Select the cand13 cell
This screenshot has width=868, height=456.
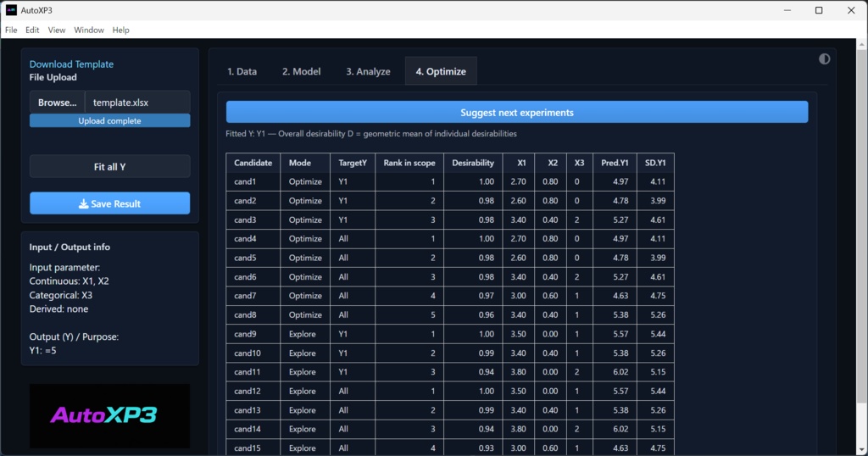pyautogui.click(x=253, y=410)
